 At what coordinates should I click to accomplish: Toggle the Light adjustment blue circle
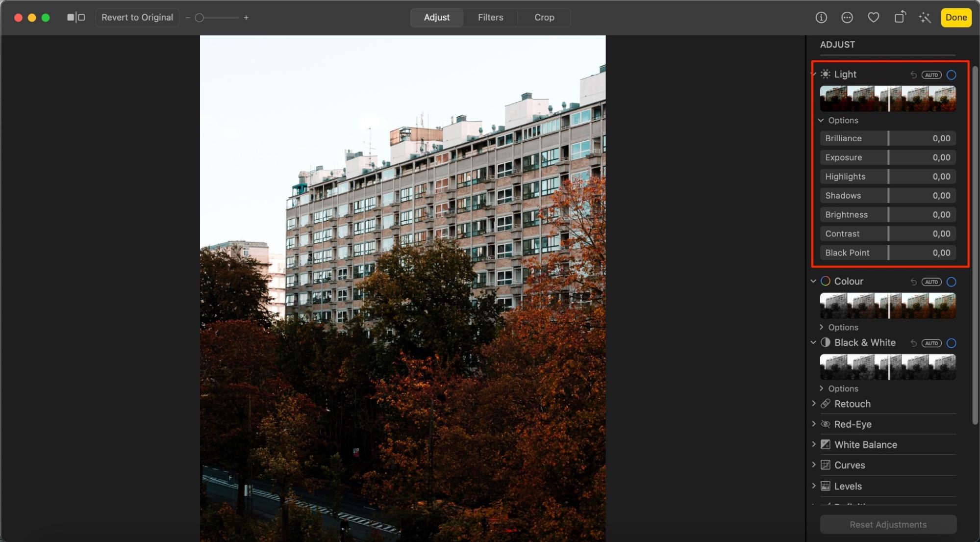(x=951, y=75)
